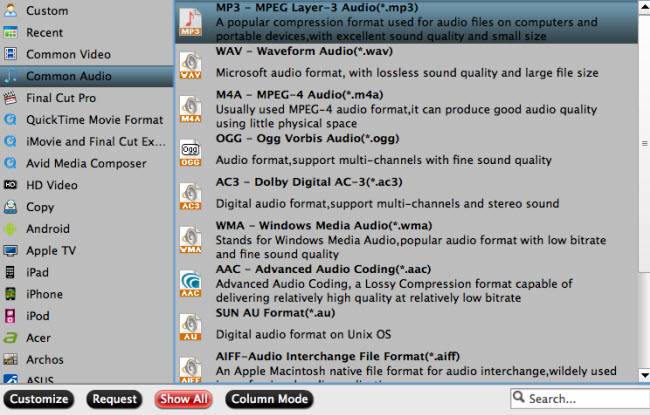Switch to Column Mode

click(x=265, y=399)
